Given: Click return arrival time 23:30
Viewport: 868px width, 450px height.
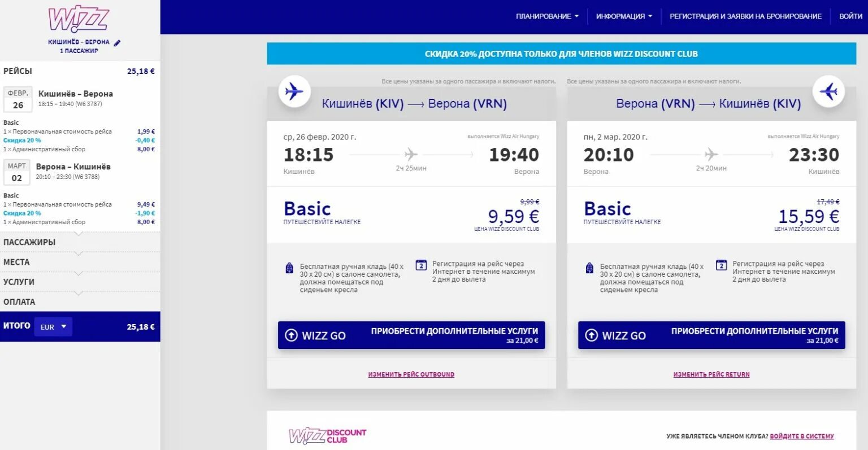Looking at the screenshot, I should [814, 155].
